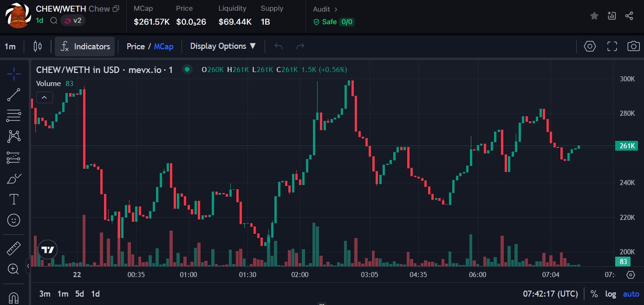Image resolution: width=644 pixels, height=305 pixels.
Task: Click the 261K current price label
Action: [626, 146]
